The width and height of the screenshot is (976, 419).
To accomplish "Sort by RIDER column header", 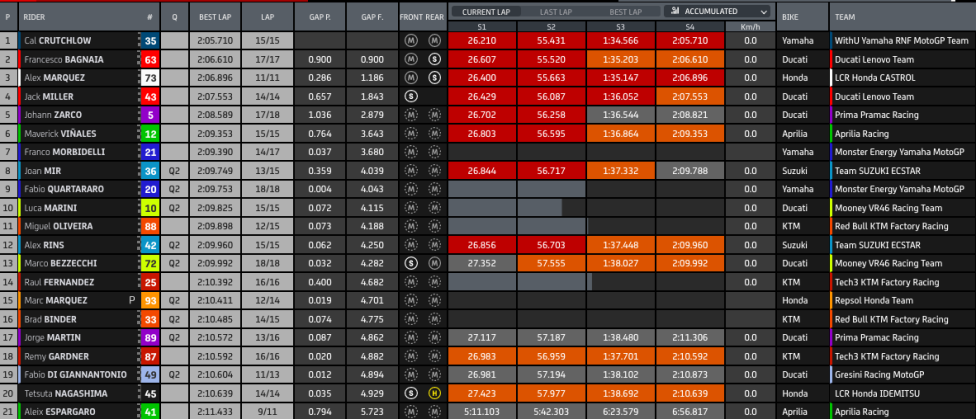I will click(34, 17).
